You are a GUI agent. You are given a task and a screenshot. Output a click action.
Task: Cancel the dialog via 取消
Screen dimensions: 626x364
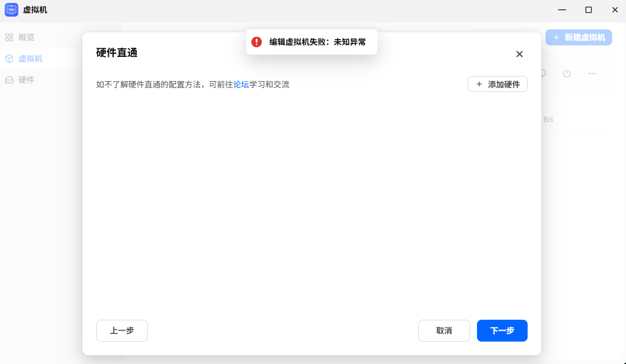444,331
